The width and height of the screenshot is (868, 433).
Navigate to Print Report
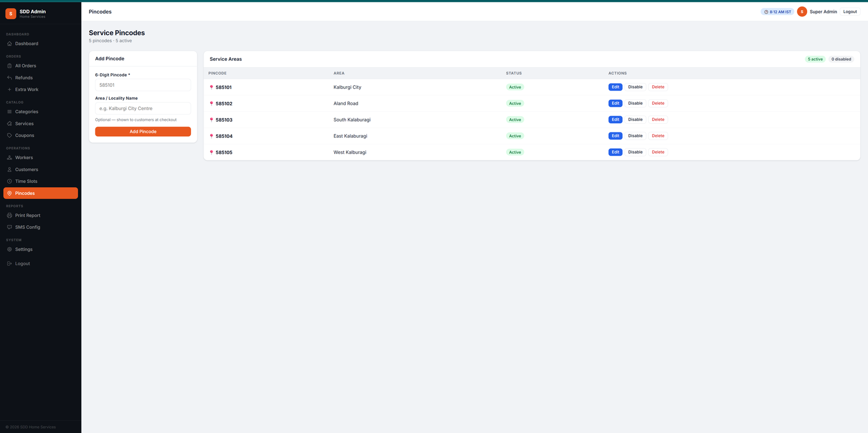tap(41, 215)
